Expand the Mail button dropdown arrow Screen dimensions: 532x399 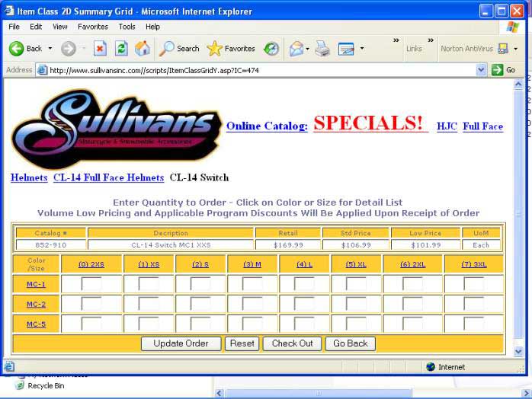pos(307,49)
